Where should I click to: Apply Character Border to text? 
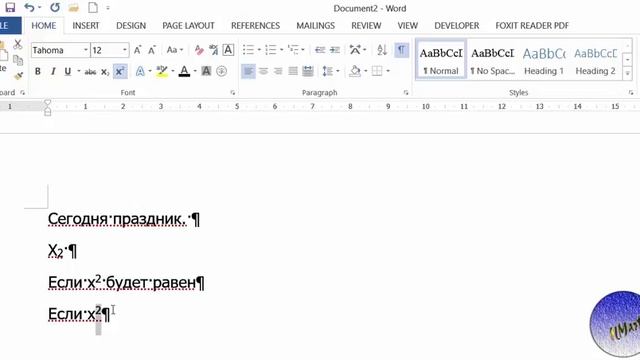(228, 50)
